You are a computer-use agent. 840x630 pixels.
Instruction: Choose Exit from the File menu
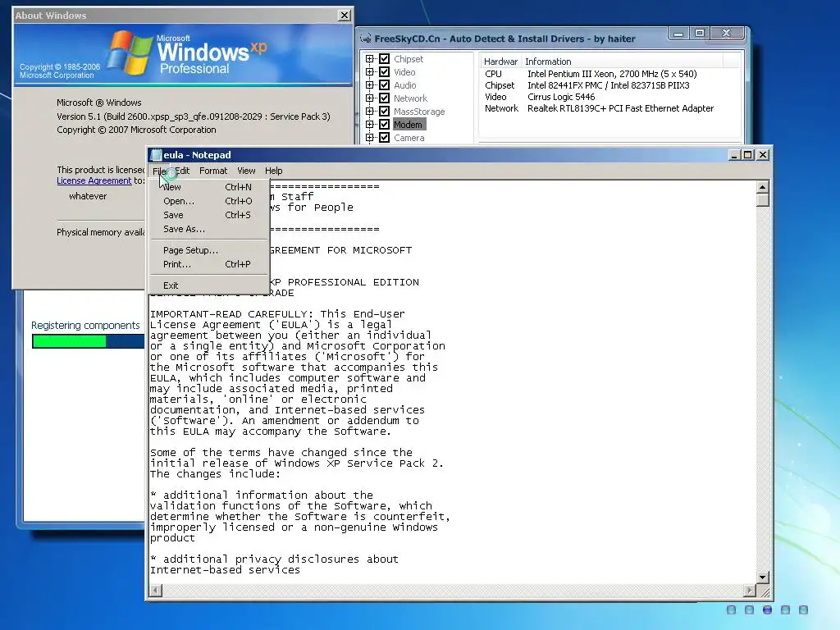click(x=208, y=285)
